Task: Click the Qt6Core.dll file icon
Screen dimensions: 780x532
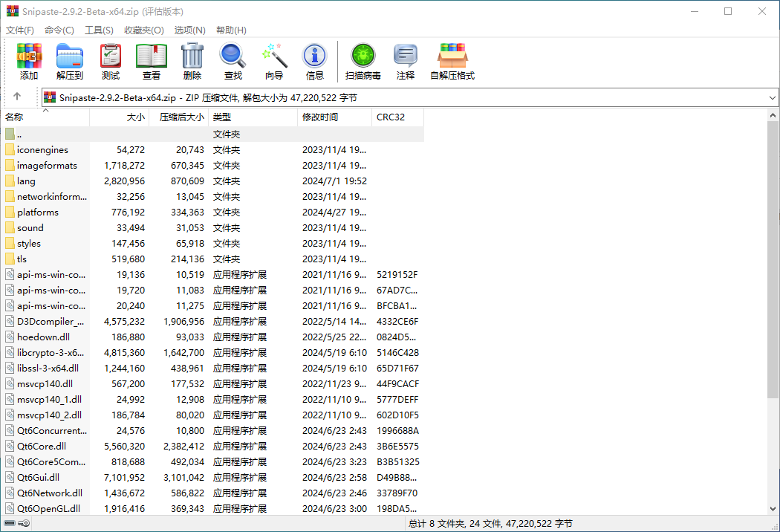Action: (x=10, y=446)
